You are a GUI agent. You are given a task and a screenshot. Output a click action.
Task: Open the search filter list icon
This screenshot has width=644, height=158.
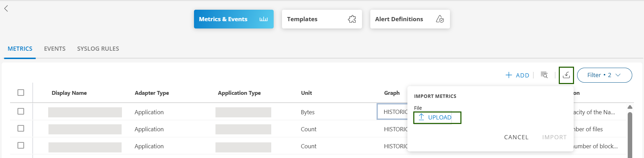544,75
